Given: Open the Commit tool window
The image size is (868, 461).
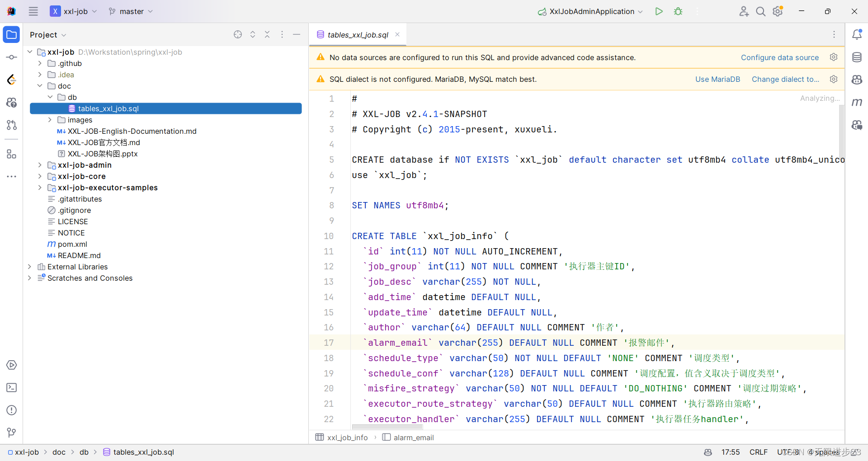Looking at the screenshot, I should pos(11,57).
